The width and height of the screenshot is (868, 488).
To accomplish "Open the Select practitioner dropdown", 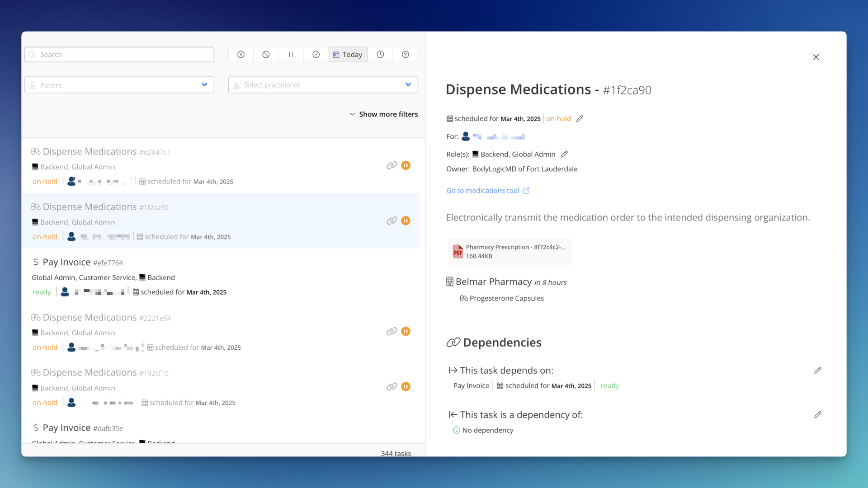I will [x=322, y=84].
